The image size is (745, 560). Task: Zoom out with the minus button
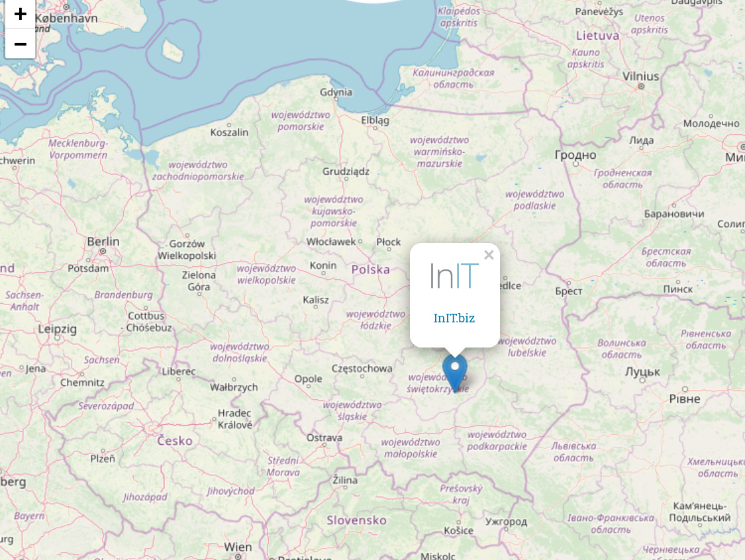click(20, 44)
